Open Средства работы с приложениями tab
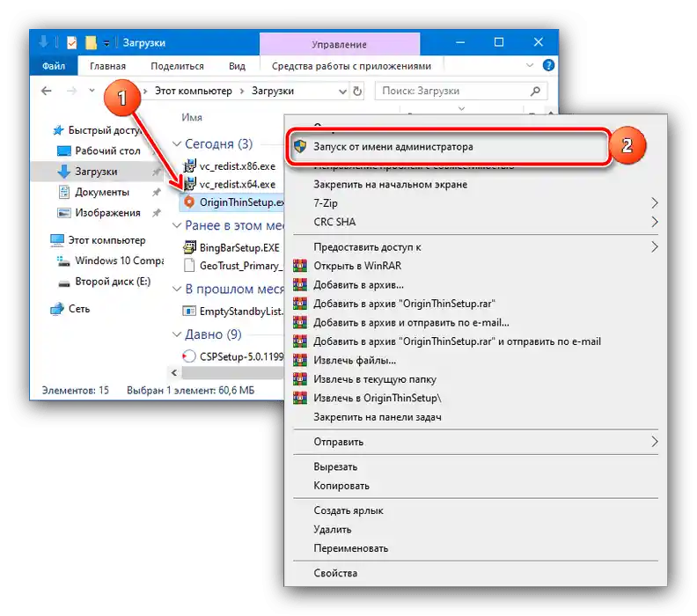 coord(351,66)
